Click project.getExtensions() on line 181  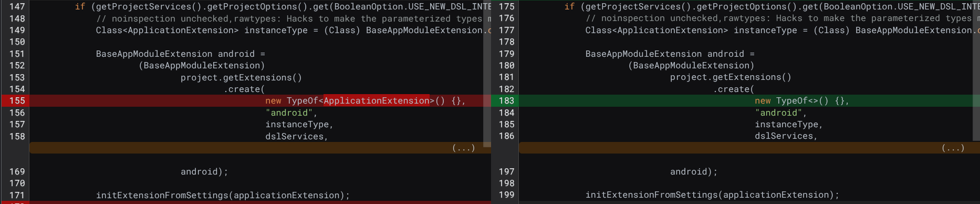click(x=731, y=77)
